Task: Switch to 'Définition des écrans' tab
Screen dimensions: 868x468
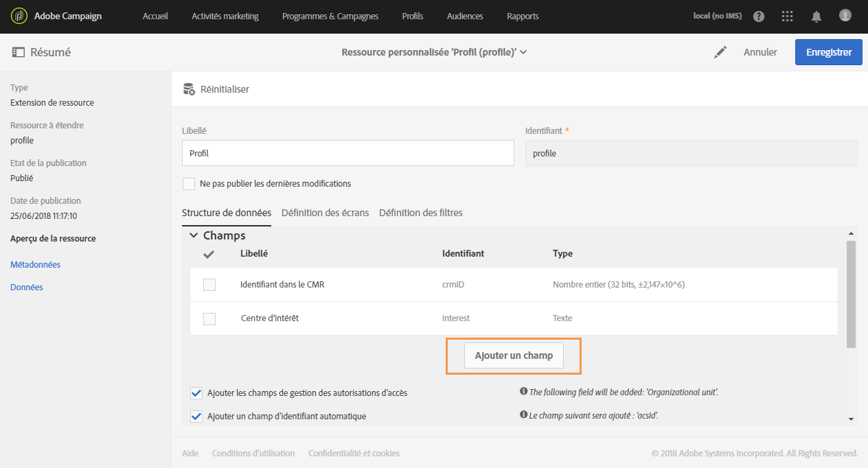Action: 325,213
